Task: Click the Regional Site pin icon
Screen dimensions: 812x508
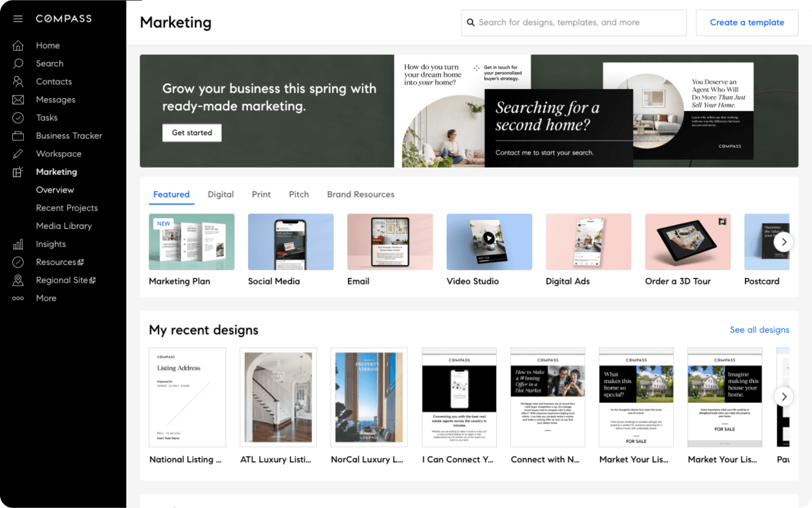Action: [x=18, y=280]
